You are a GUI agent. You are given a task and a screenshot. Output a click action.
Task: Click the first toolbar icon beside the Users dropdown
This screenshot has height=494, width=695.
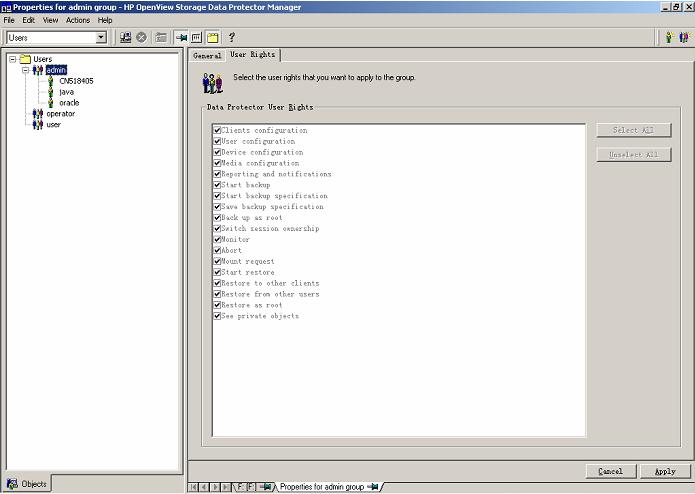point(126,37)
